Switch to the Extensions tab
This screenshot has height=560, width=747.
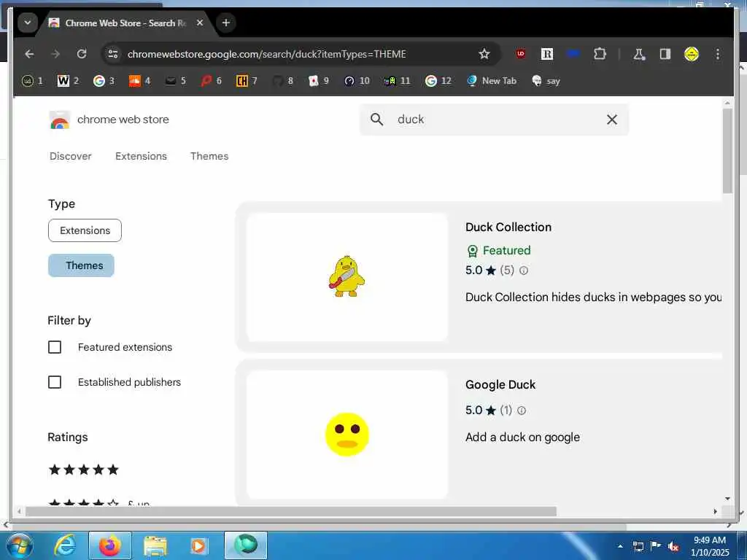141,156
